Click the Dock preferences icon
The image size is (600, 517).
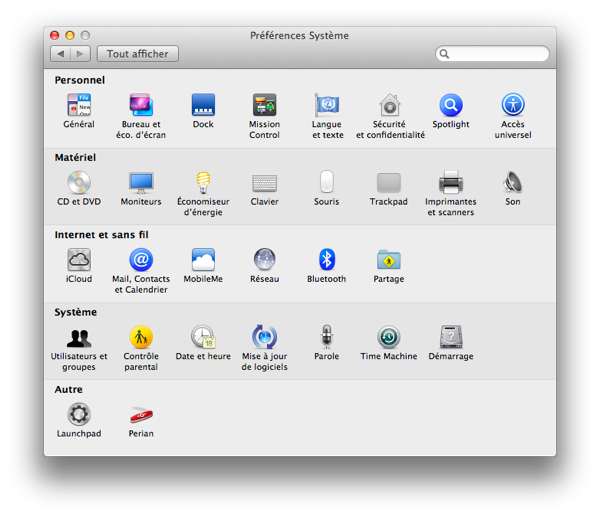point(203,105)
